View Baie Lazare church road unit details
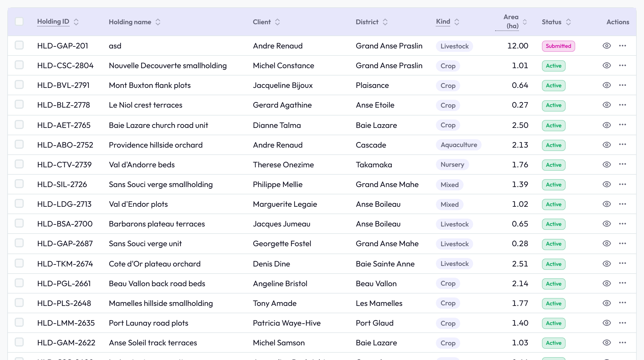 (606, 125)
